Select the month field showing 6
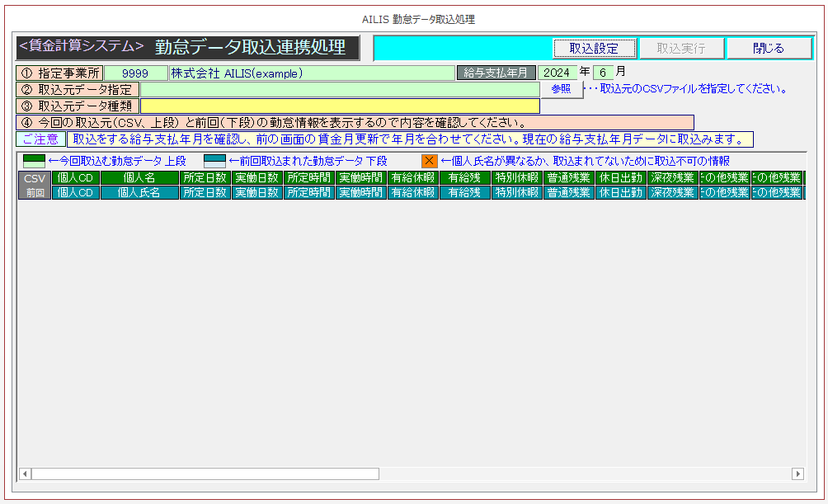828x504 pixels. click(x=603, y=73)
